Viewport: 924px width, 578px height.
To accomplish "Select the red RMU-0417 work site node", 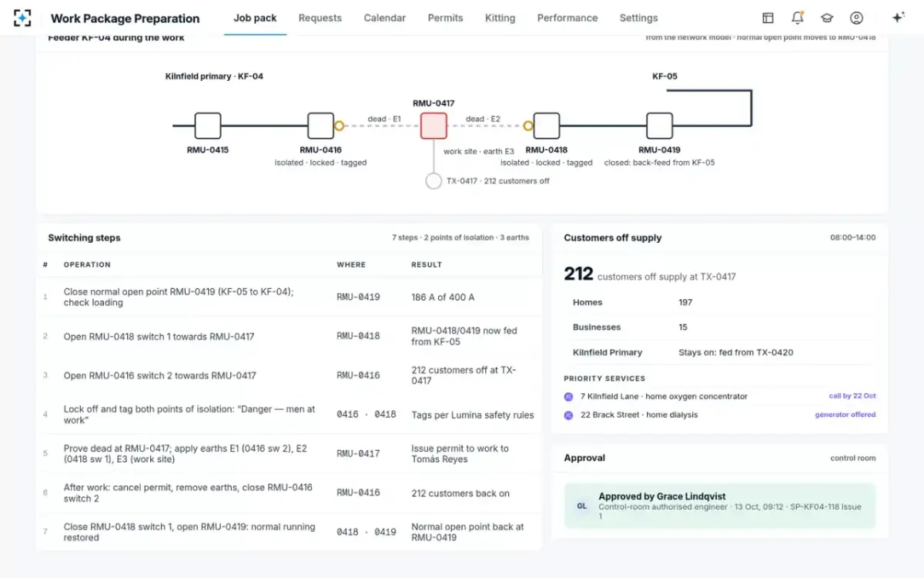I will (x=434, y=126).
